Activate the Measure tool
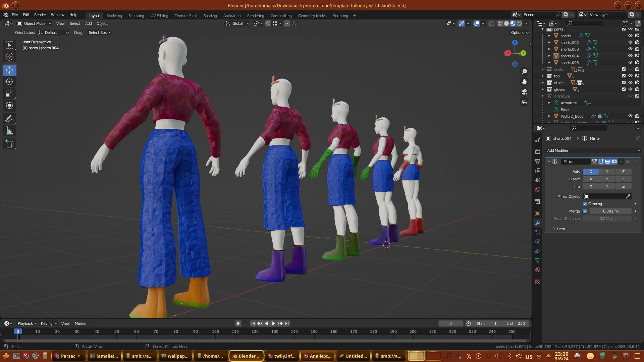 pyautogui.click(x=9, y=131)
